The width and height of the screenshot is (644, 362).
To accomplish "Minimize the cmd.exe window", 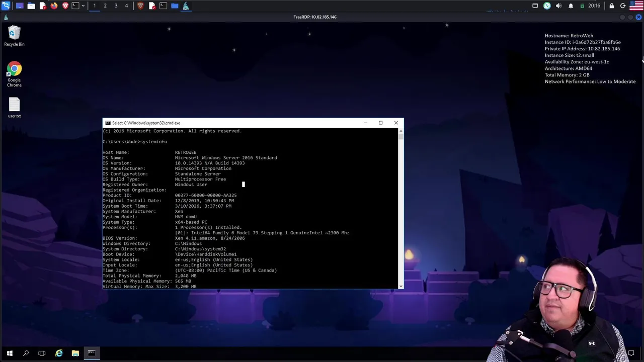I will click(366, 123).
